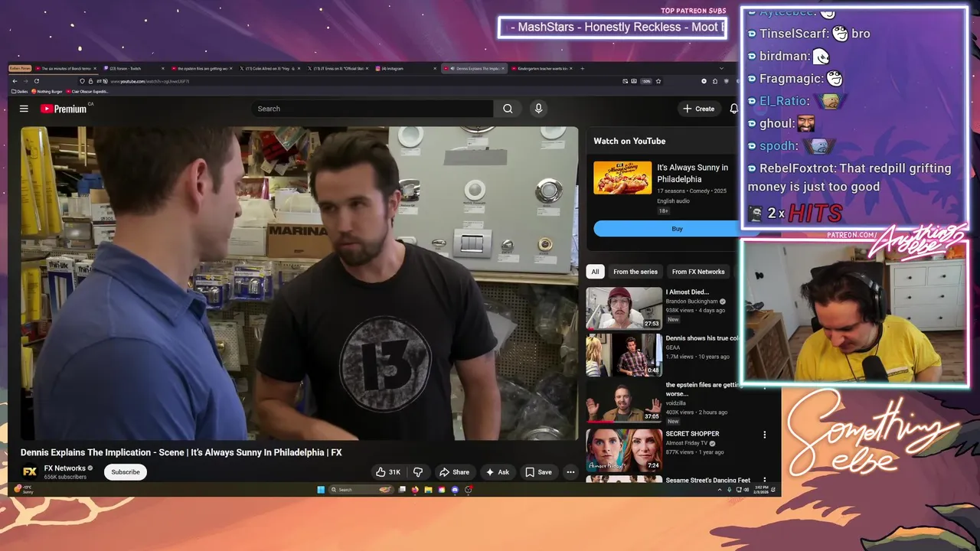Click the browser address bar URL
The width and height of the screenshot is (980, 551).
pos(149,81)
